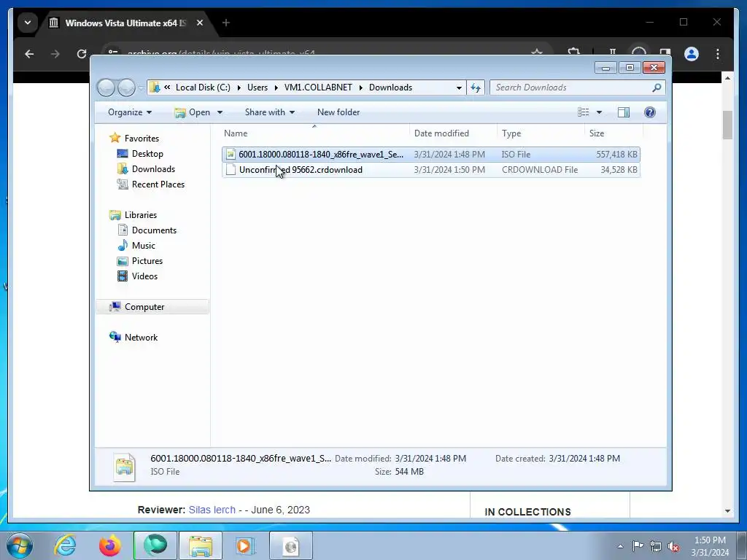Click the Desktop icon in Favorites

point(123,154)
